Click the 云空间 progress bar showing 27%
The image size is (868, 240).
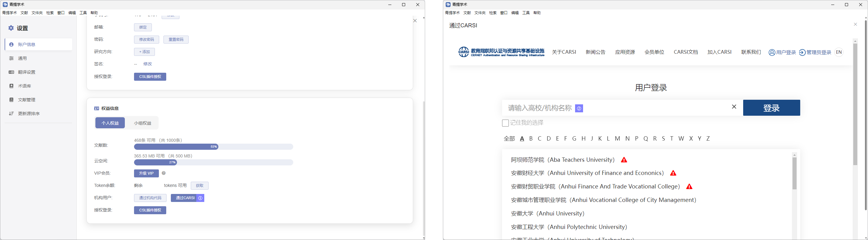(x=214, y=162)
